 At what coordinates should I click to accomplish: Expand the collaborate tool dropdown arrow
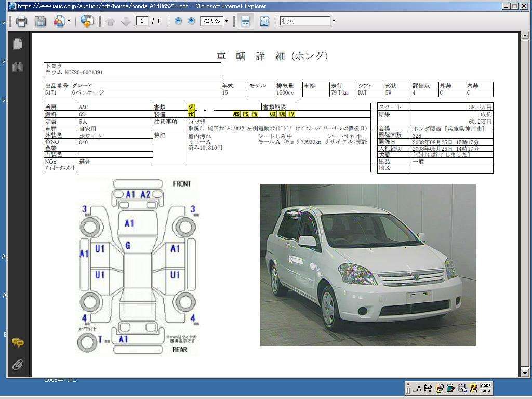pyautogui.click(x=69, y=21)
